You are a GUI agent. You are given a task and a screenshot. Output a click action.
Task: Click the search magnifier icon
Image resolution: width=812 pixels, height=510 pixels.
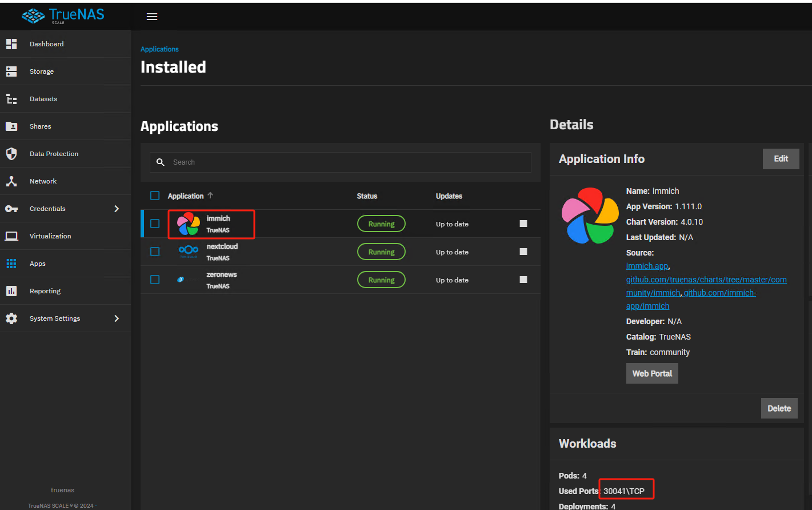[161, 162]
